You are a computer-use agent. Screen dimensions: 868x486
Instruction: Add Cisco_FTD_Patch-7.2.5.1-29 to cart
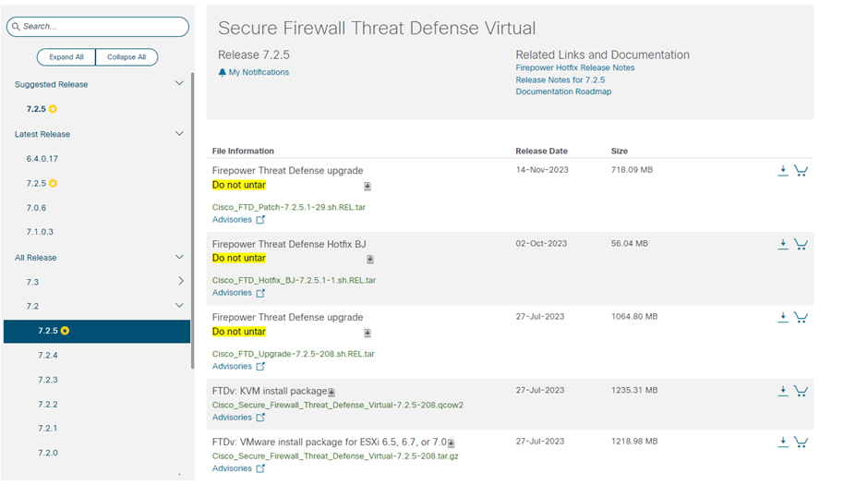click(x=801, y=171)
